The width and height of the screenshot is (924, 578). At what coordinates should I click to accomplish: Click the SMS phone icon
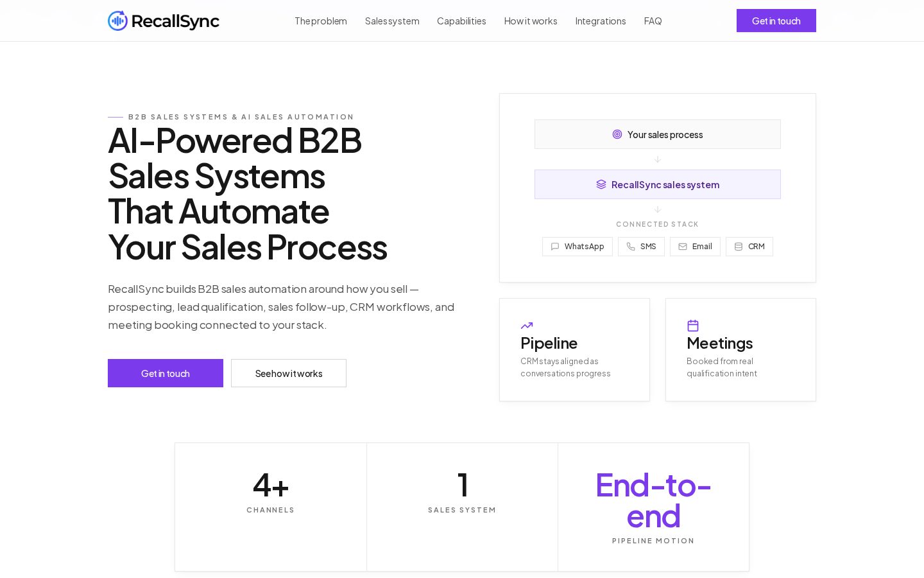tap(631, 247)
